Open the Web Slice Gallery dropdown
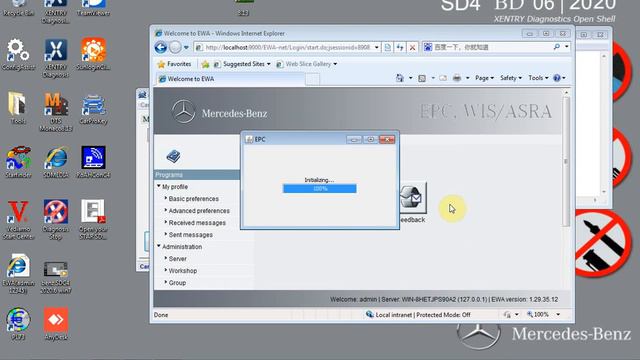 [x=307, y=64]
